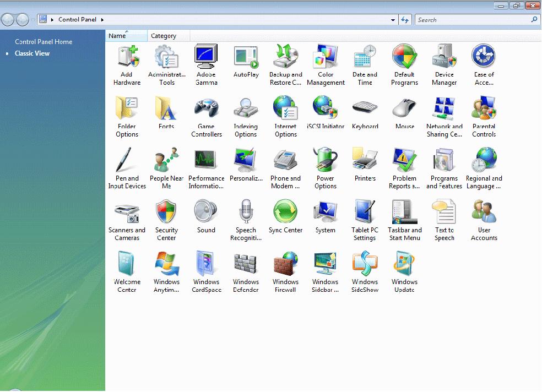Sort by the Name column header
This screenshot has width=542, height=392.
(x=126, y=36)
